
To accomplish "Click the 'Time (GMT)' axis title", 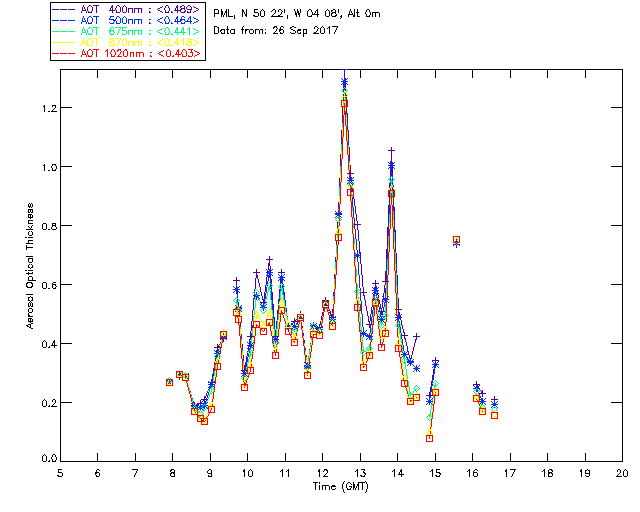I will tap(341, 486).
